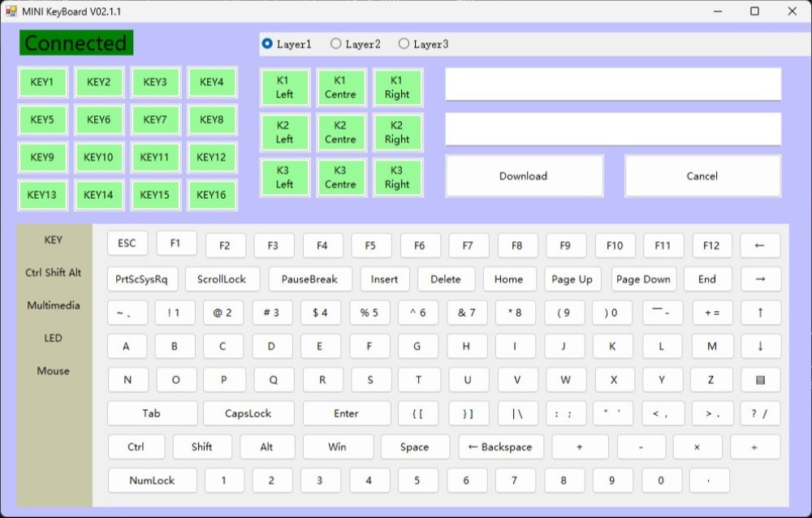812x518 pixels.
Task: Click the lower empty text field
Action: (613, 129)
